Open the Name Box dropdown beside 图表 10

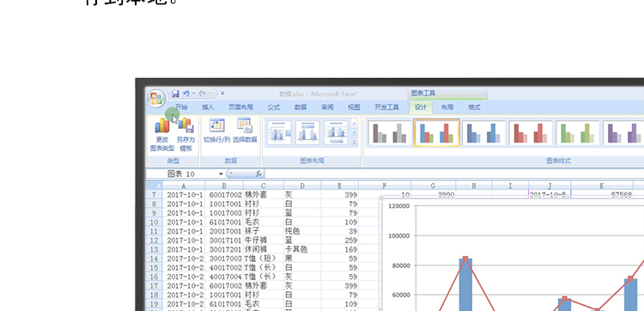[x=221, y=174]
